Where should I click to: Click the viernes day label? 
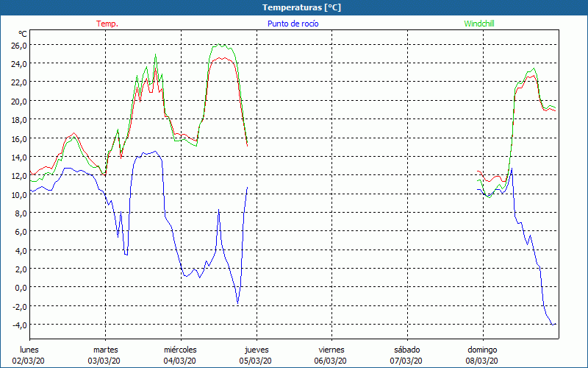point(331,350)
